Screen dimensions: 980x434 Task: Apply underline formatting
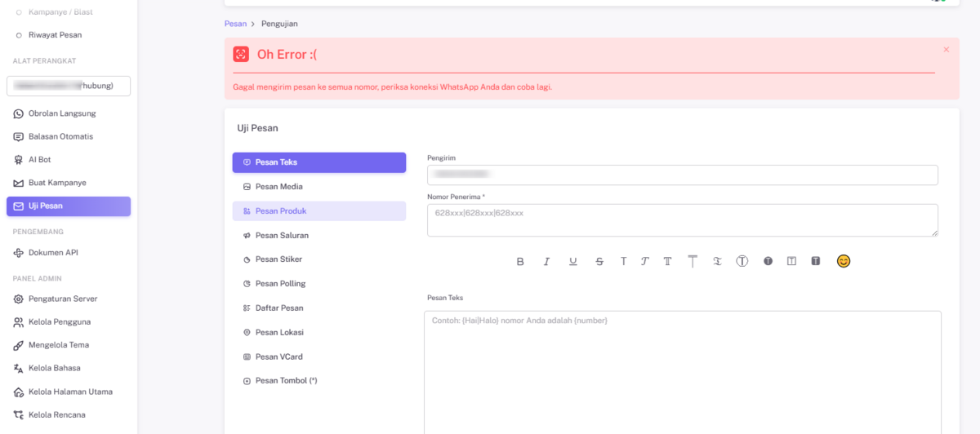tap(572, 261)
